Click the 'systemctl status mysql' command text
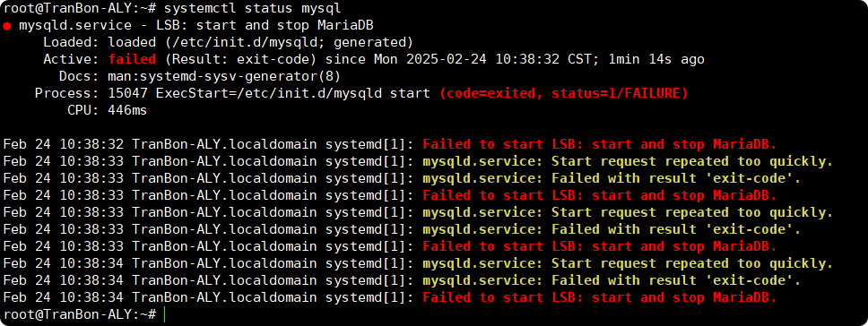This screenshot has height=326, width=868. [253, 9]
